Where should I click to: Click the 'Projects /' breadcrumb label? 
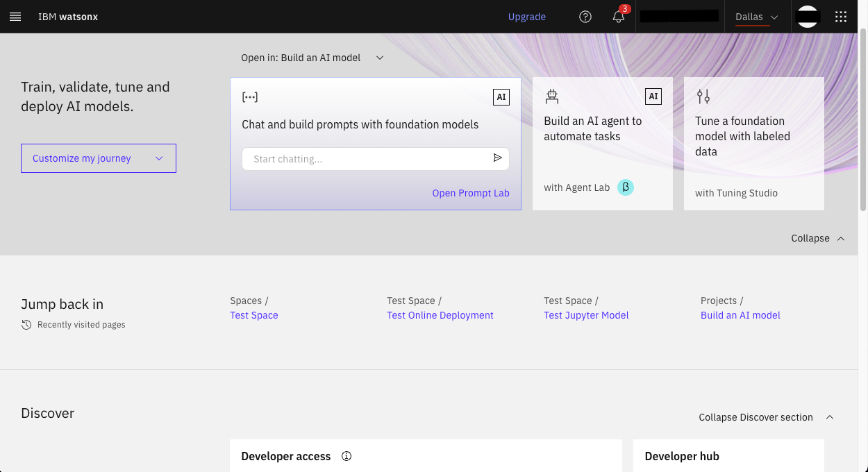[722, 301]
